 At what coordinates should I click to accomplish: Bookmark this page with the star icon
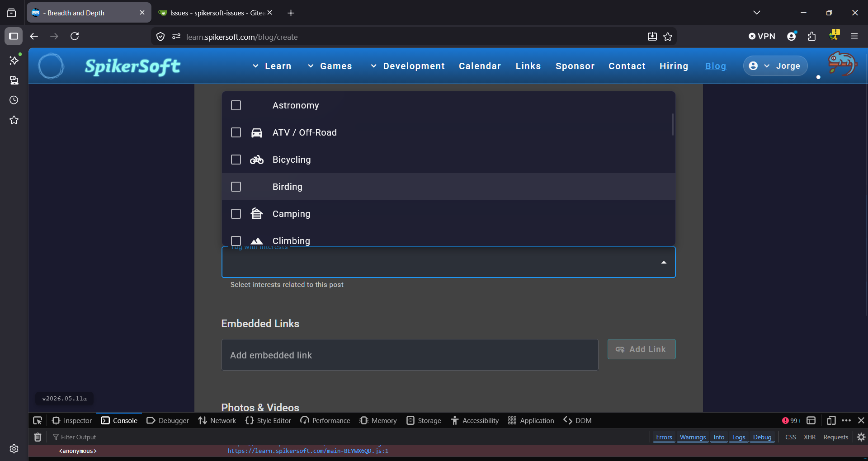pyautogui.click(x=668, y=37)
